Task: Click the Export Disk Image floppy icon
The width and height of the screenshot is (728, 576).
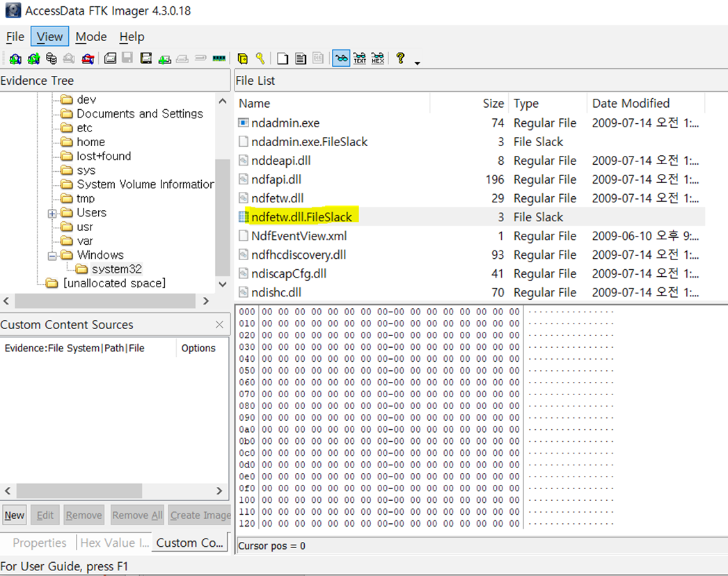Action: 127,58
